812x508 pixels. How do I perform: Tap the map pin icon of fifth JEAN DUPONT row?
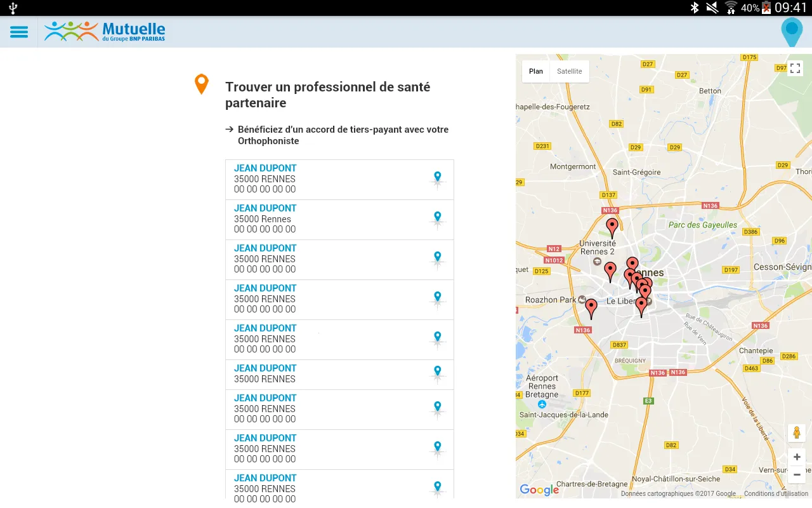click(437, 340)
